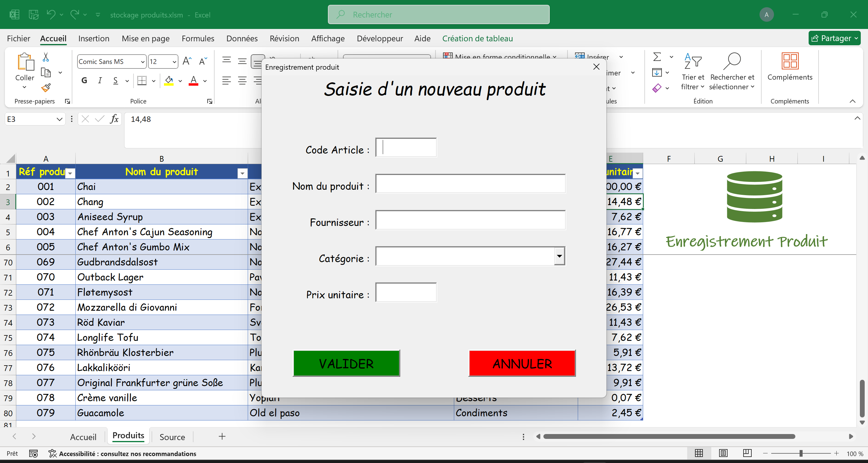The image size is (868, 463).
Task: Click the Format Painter brush icon
Action: coord(46,88)
